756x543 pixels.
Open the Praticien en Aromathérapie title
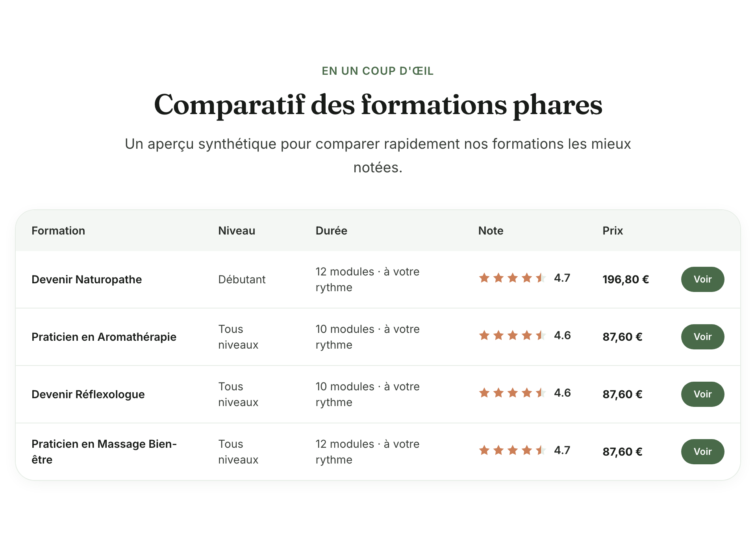point(104,337)
